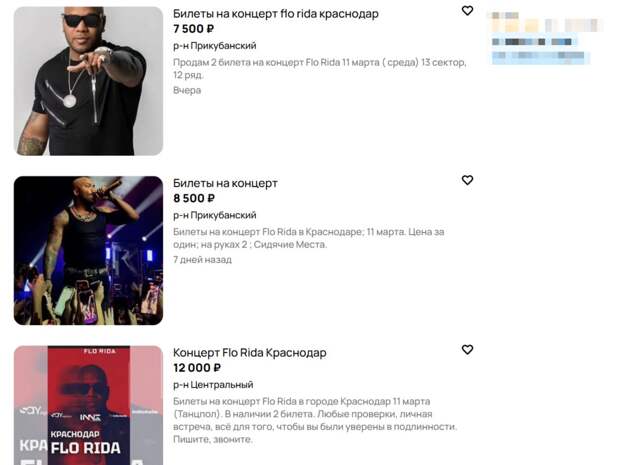Image resolution: width=620 pixels, height=465 pixels.
Task: Toggle heart on the 12 000 ₽ listing
Action: coord(467,350)
